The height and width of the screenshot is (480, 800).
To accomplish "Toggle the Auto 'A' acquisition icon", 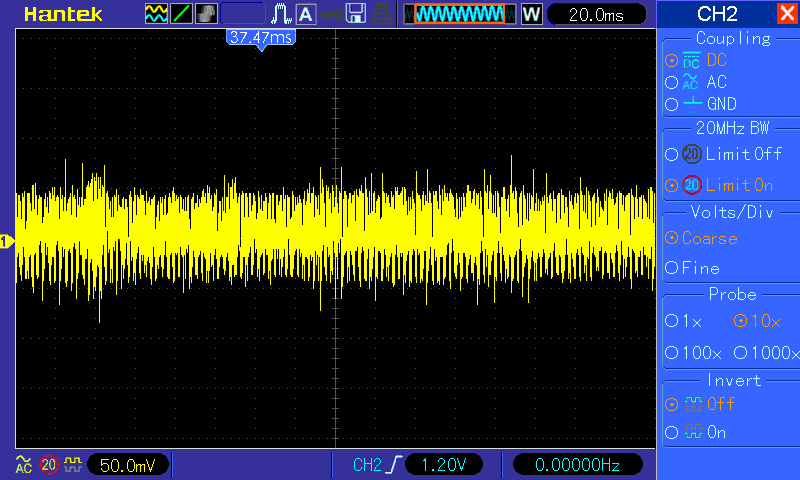I will point(306,14).
